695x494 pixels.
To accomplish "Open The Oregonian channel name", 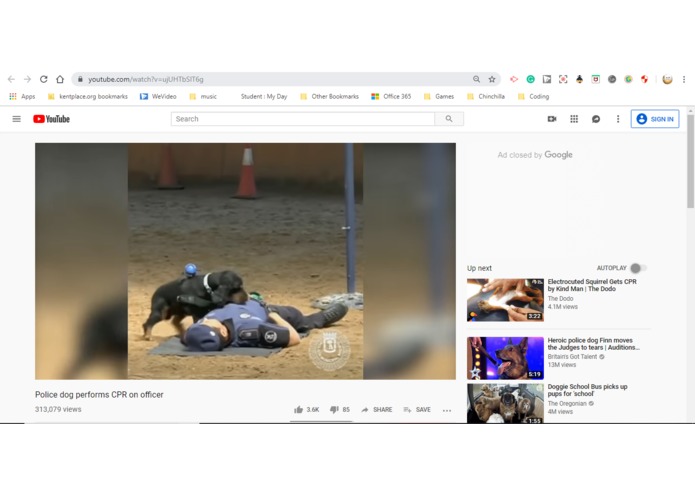I will (x=570, y=404).
